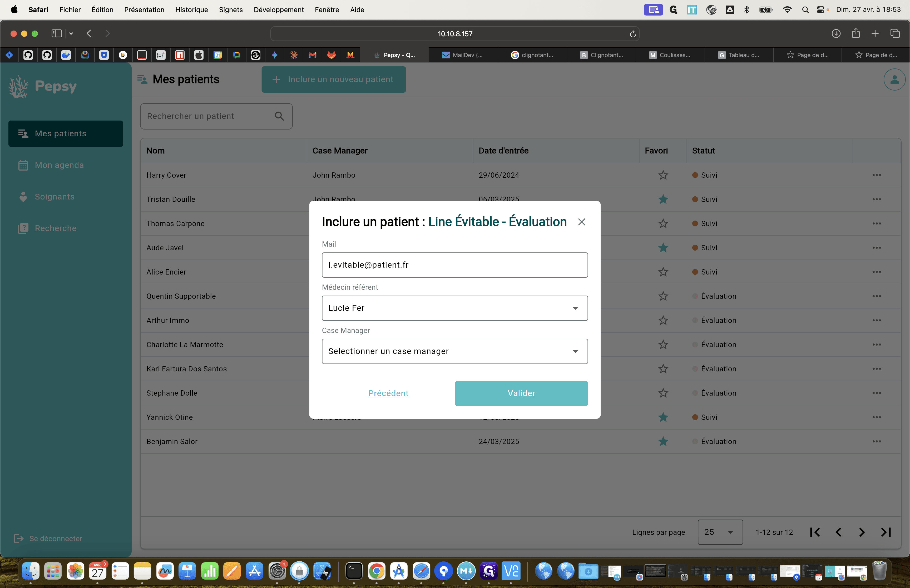
Task: Click the Safari address bar
Action: 454,34
